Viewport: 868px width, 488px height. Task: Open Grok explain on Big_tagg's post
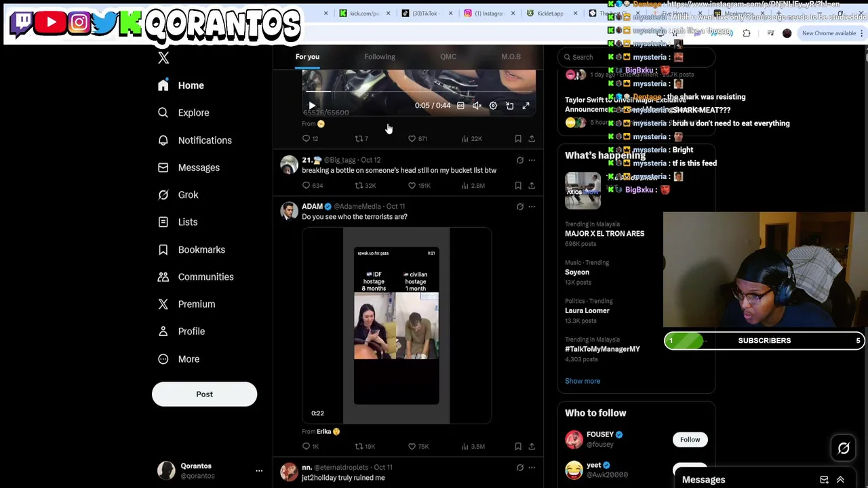(520, 161)
